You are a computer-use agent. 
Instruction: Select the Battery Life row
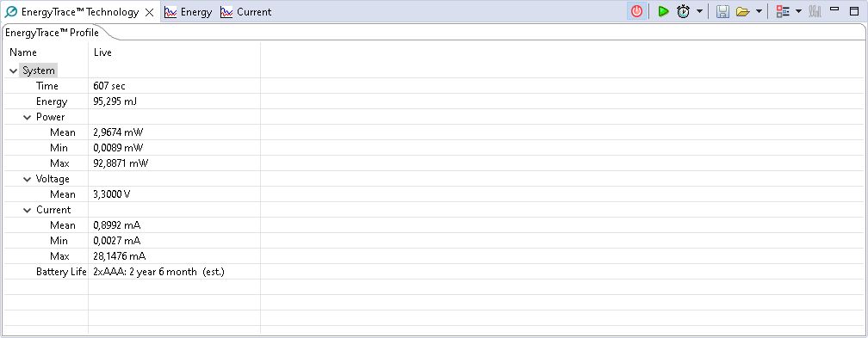(131, 272)
